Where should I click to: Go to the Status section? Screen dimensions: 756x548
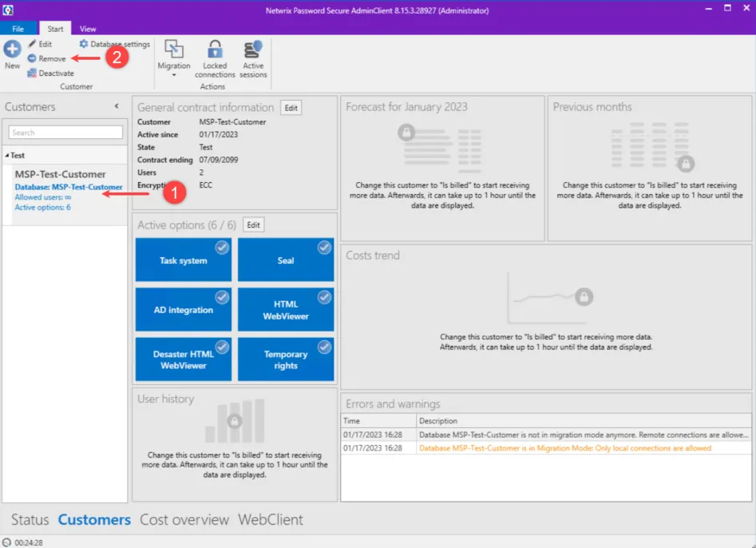pyautogui.click(x=30, y=519)
